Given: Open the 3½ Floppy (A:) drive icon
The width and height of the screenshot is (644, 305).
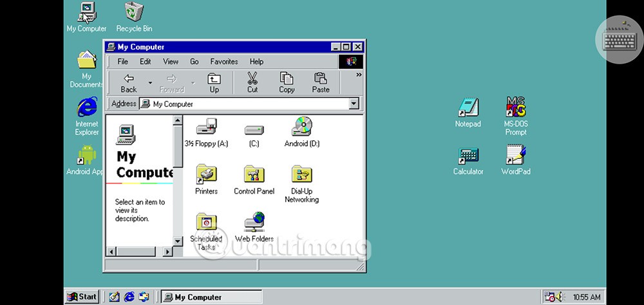Looking at the screenshot, I should [206, 127].
